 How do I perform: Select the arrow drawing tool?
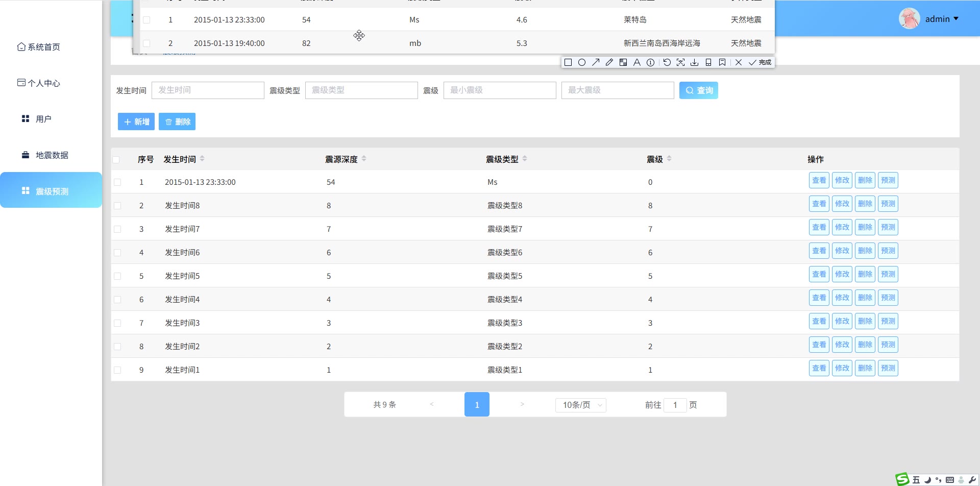(x=596, y=62)
